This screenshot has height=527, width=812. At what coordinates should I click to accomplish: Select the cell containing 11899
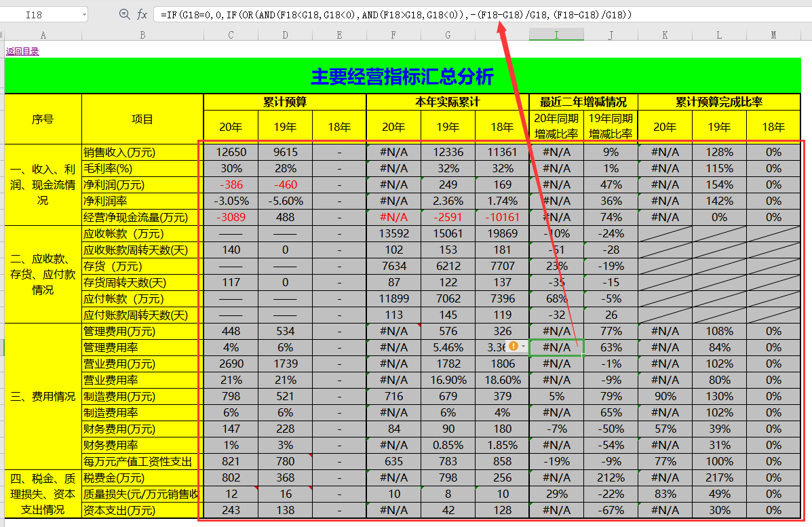pos(393,298)
